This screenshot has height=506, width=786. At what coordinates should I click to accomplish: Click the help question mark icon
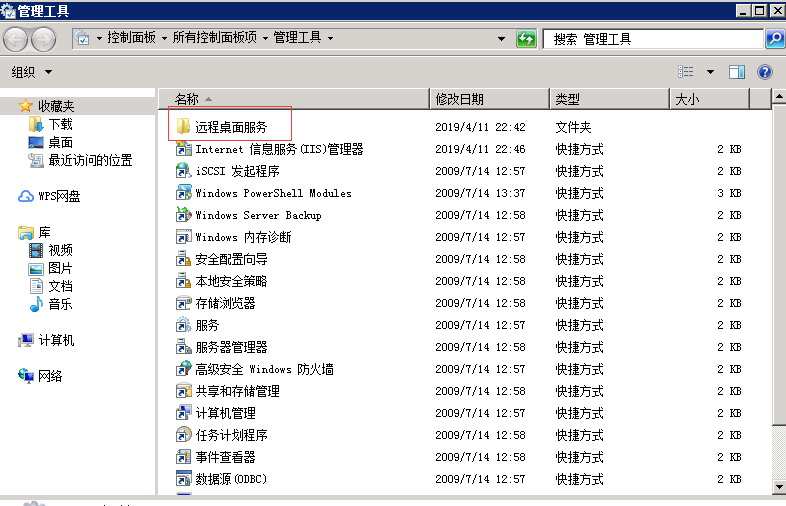click(765, 72)
